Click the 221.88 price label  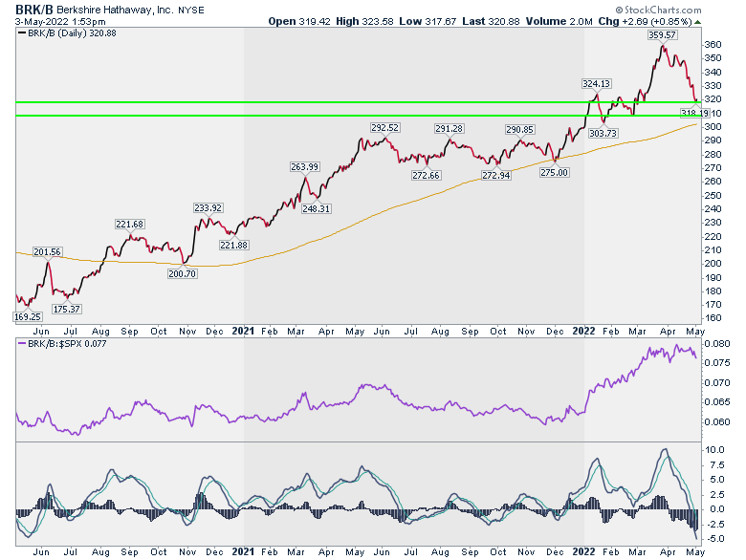[233, 246]
